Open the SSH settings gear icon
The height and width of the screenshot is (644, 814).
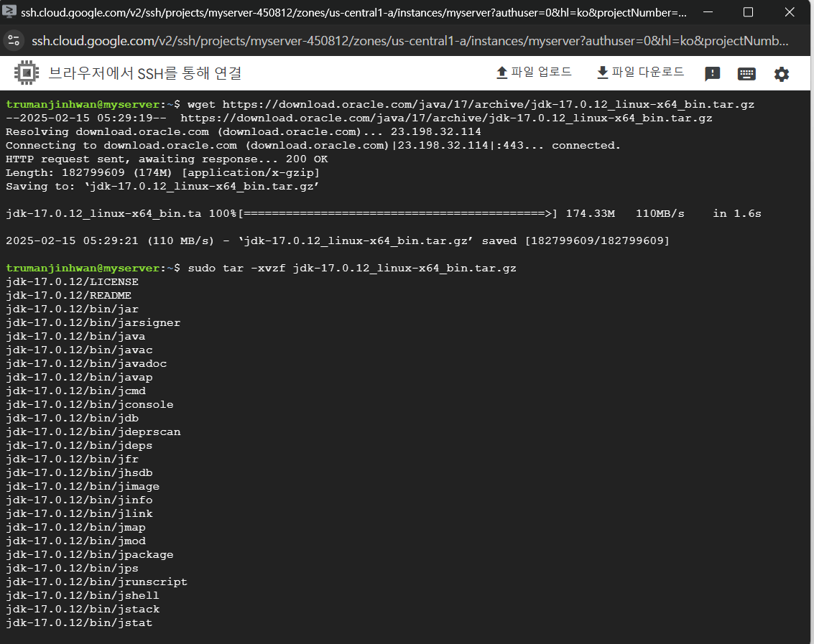781,74
